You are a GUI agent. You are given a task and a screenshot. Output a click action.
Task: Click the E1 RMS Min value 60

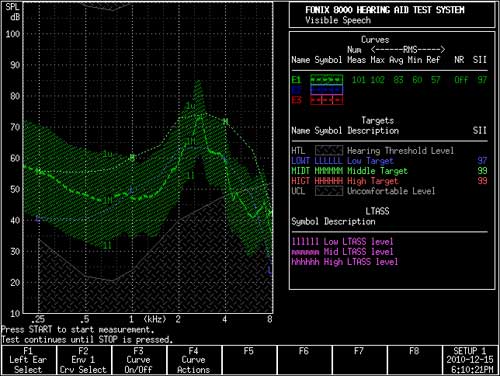(417, 80)
